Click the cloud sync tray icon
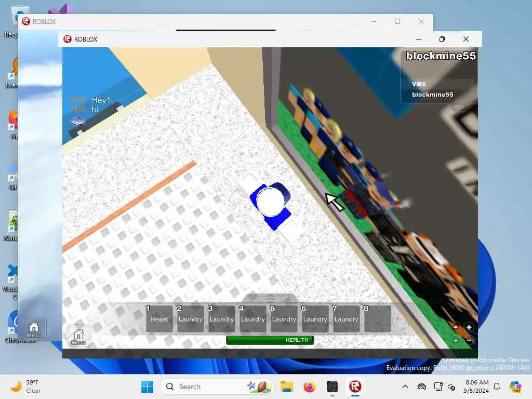532x399 pixels. tap(422, 387)
